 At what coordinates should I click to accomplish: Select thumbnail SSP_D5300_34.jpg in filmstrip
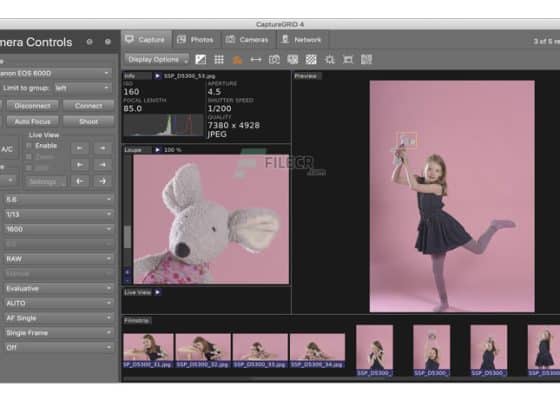(x=318, y=350)
